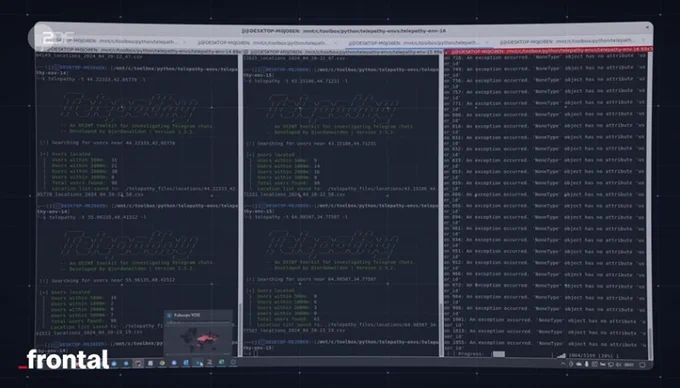Close the terminal window
The height and width of the screenshot is (388, 680).
[647, 27]
